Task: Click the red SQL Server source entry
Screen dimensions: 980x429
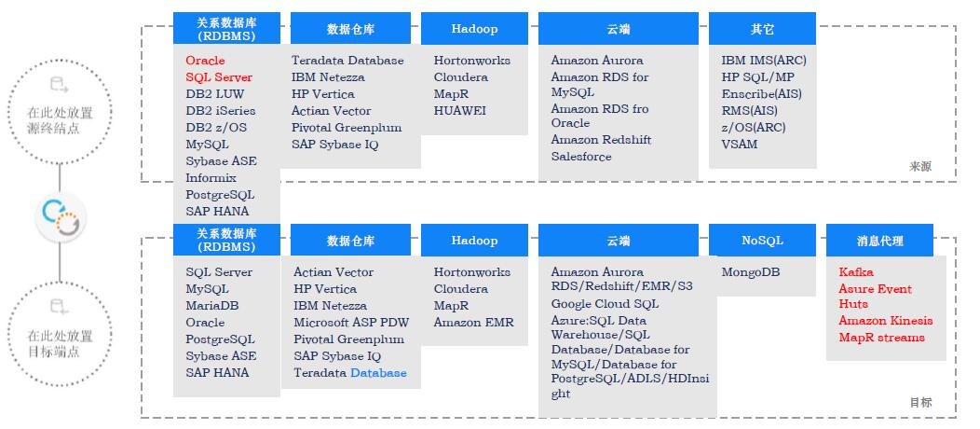Action: click(x=219, y=77)
